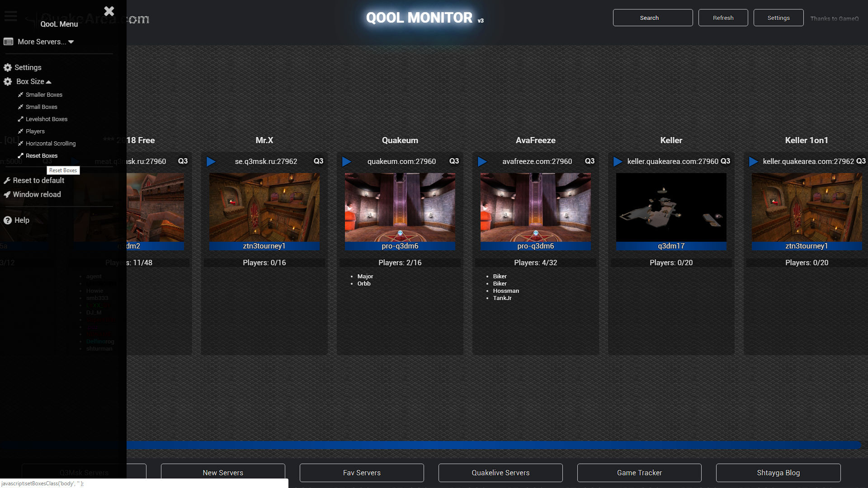This screenshot has width=868, height=488.
Task: Click Q3 badge on AvaFreeze server
Action: click(x=590, y=161)
